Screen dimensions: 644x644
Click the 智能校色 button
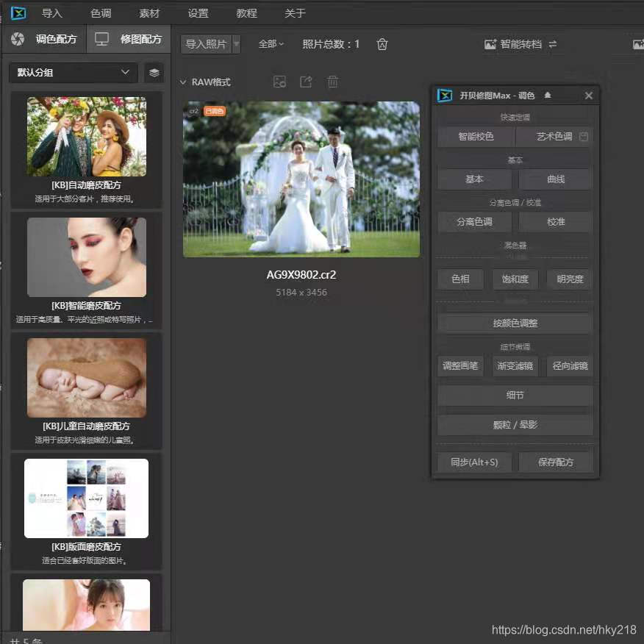[476, 136]
